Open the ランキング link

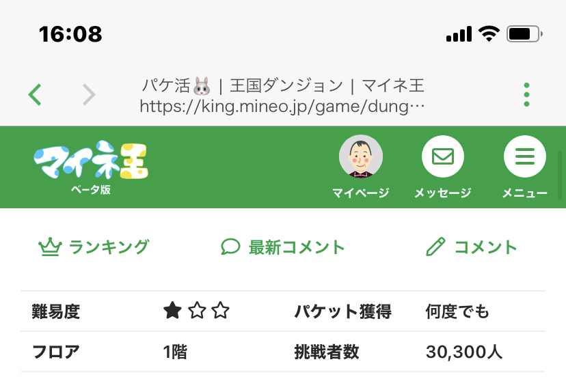(x=109, y=247)
